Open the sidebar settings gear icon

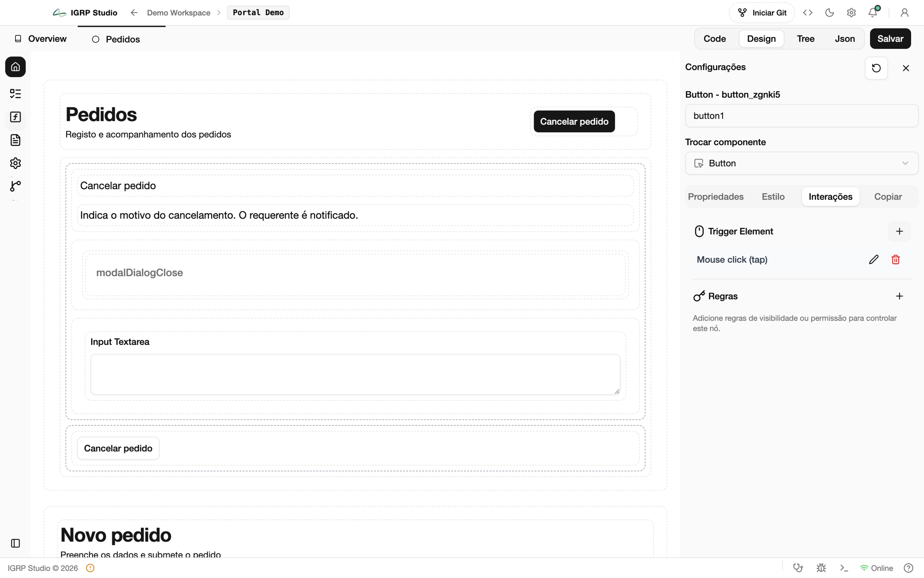coord(15,163)
